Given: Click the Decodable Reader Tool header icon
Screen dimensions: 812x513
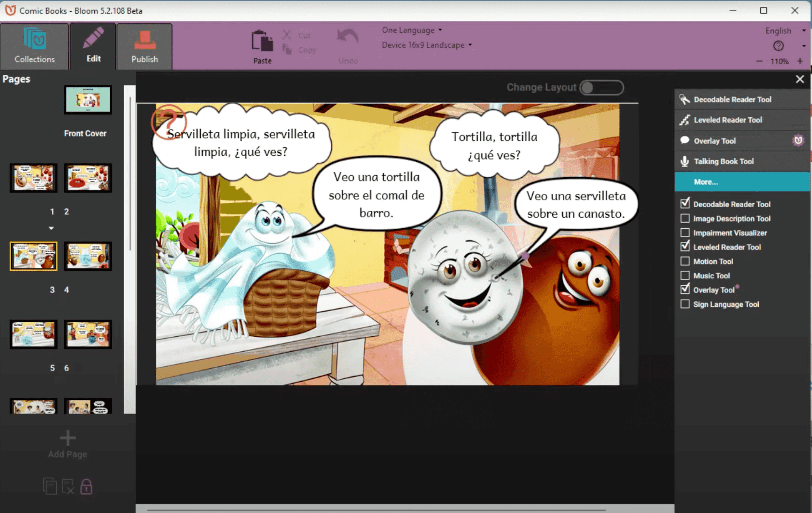Looking at the screenshot, I should (684, 99).
